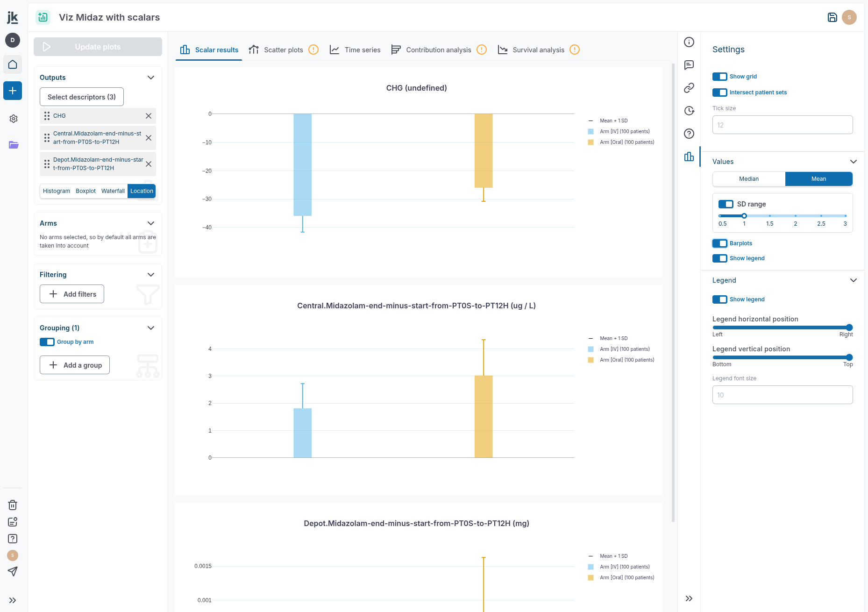Image resolution: width=868 pixels, height=612 pixels.
Task: Collapse the Outputs section chevron
Action: point(151,78)
